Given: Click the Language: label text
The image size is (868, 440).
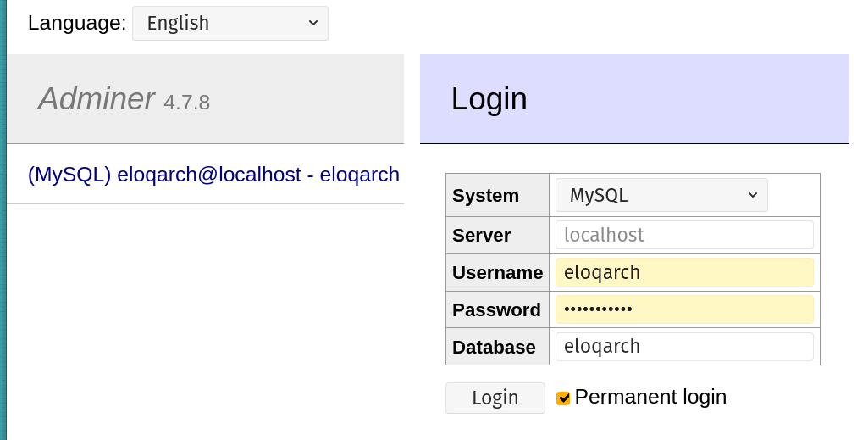Looking at the screenshot, I should 77,23.
